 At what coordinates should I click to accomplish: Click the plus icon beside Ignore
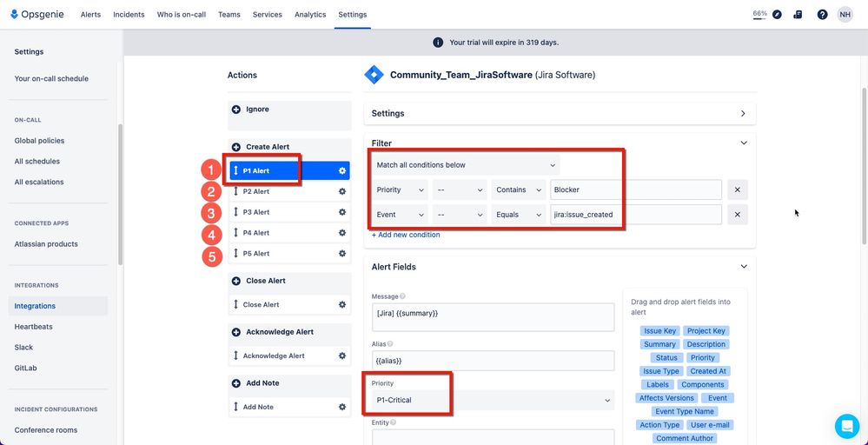(235, 110)
